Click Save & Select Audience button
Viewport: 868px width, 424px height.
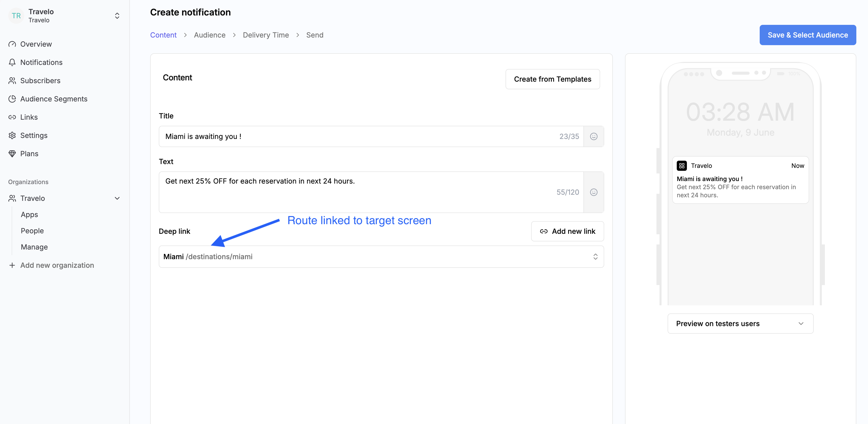(807, 35)
